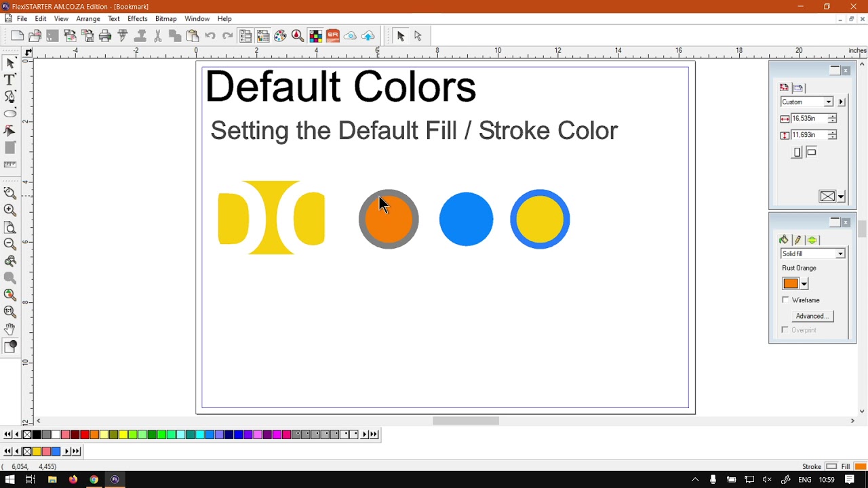Expand the Rust Orange color dropdown arrow

click(x=804, y=284)
